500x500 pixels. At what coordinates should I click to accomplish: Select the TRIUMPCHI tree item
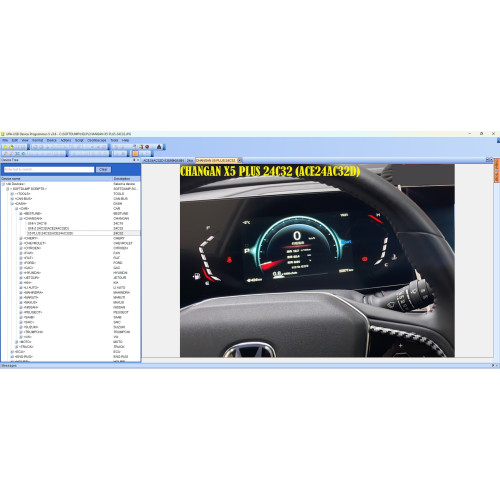tap(34, 332)
